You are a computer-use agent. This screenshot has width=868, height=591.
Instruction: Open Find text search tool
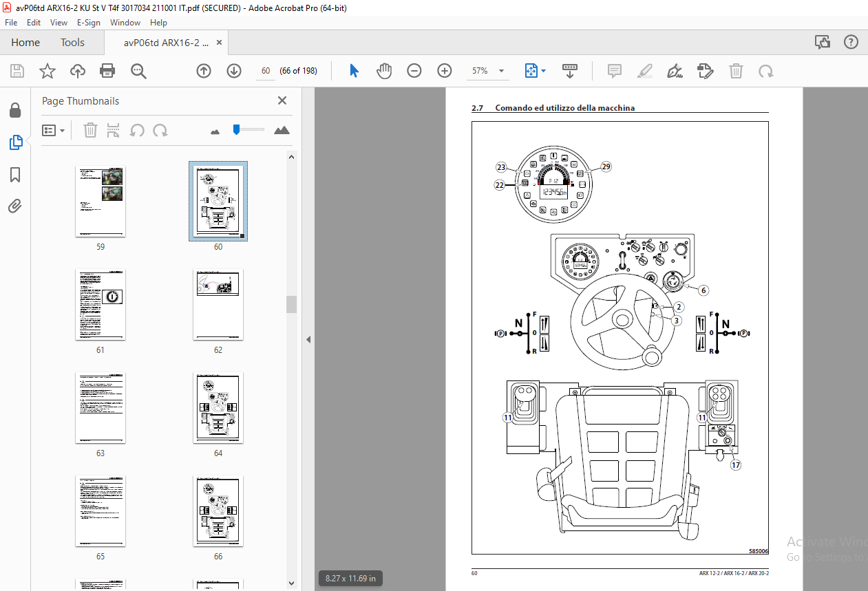138,71
